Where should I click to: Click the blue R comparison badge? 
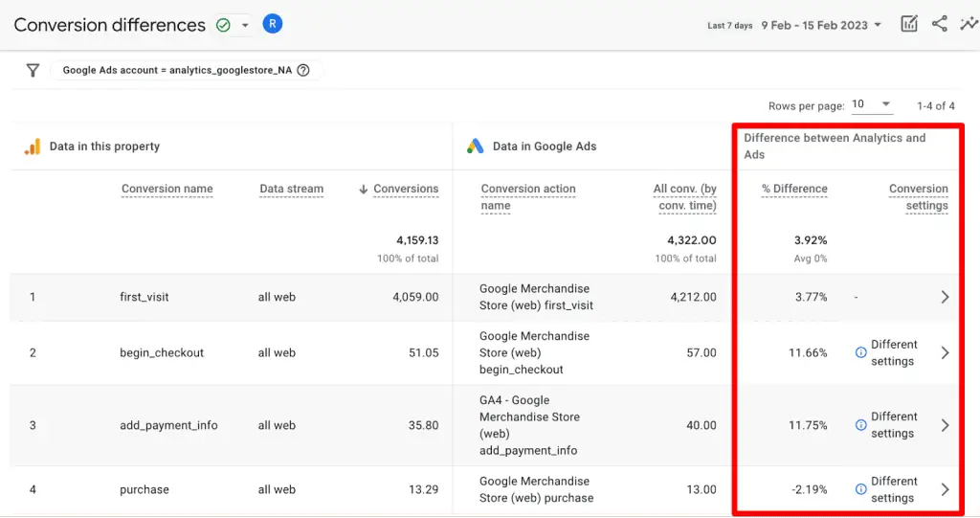pos(273,24)
